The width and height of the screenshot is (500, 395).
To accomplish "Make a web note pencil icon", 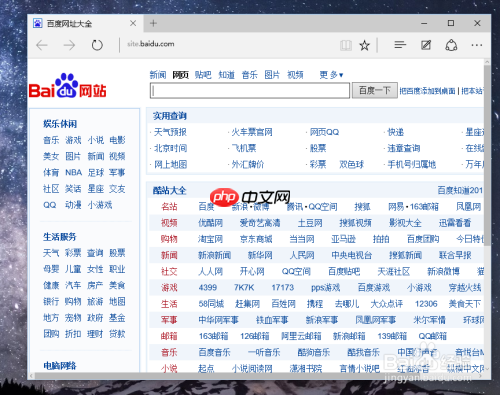I will [426, 45].
